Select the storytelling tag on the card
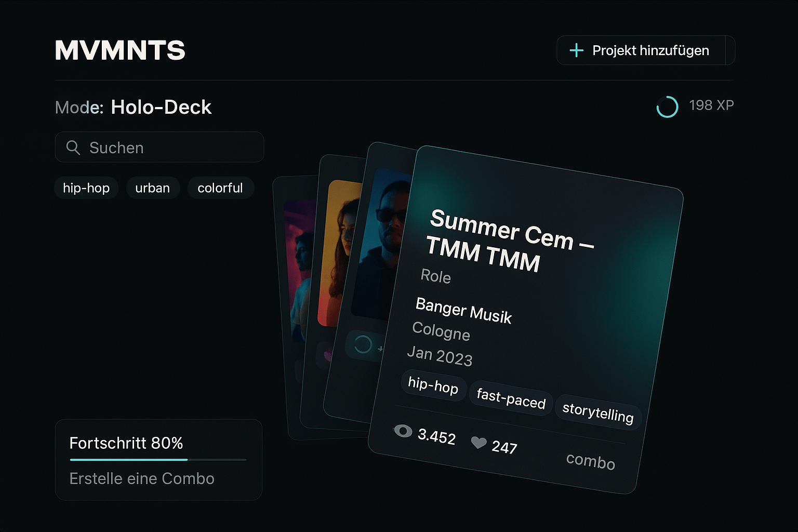This screenshot has height=532, width=798. click(x=598, y=413)
